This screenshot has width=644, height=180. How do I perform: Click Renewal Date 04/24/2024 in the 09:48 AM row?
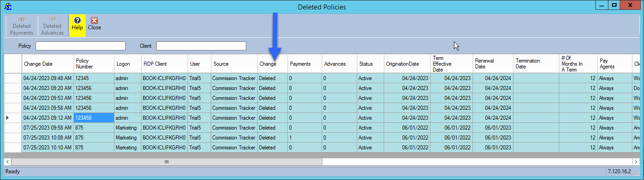click(x=493, y=78)
